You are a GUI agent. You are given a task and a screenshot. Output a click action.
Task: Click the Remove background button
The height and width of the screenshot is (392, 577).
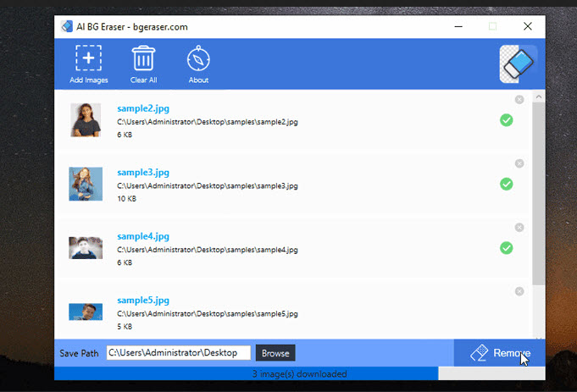499,353
